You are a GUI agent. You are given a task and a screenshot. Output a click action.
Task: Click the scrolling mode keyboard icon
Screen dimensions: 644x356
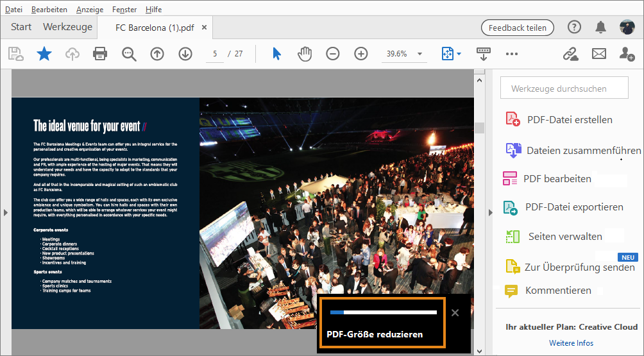click(x=484, y=54)
